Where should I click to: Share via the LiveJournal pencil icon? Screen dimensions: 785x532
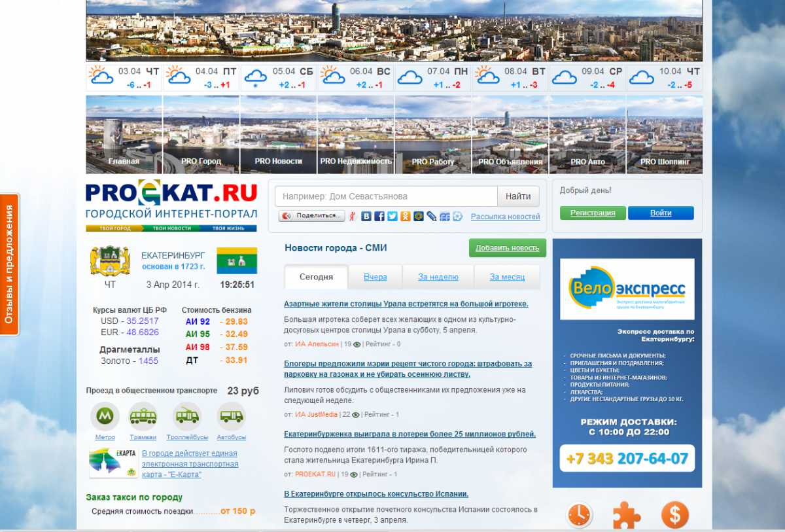432,216
